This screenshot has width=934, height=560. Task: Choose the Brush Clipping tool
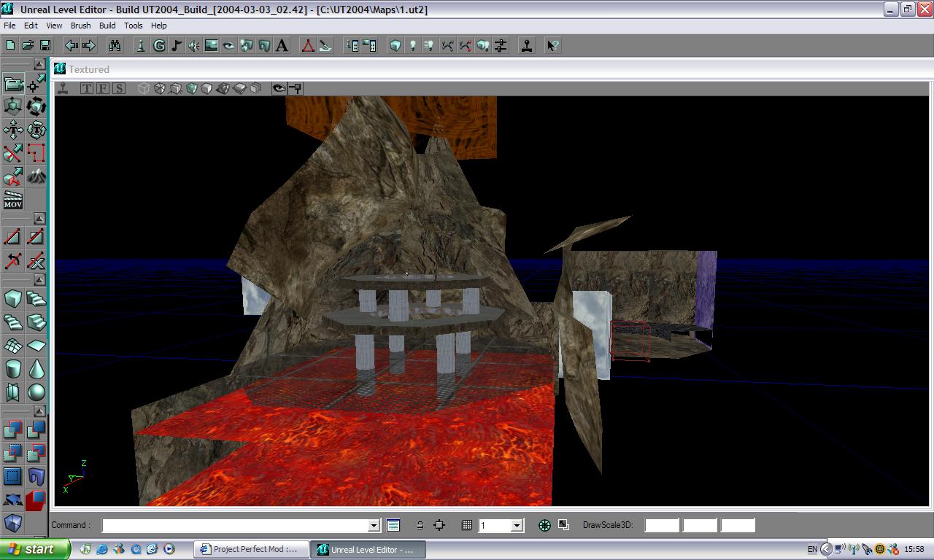coord(13,153)
